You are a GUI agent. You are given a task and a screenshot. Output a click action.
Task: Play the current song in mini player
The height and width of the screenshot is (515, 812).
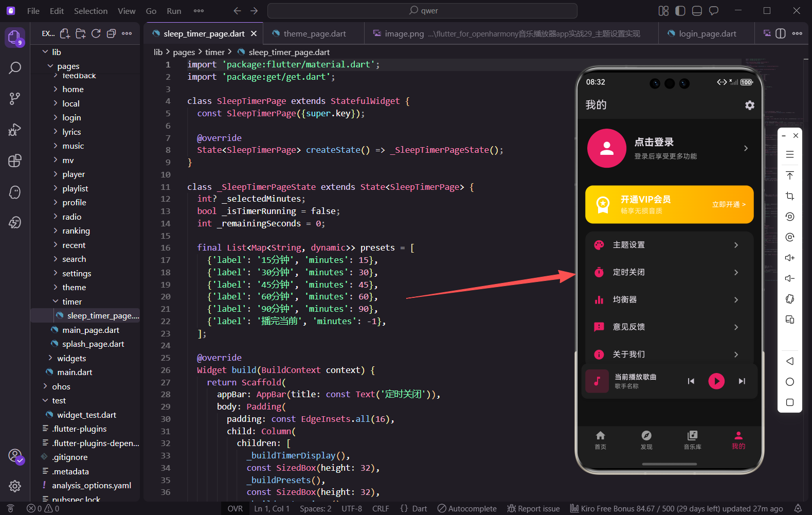[716, 381]
